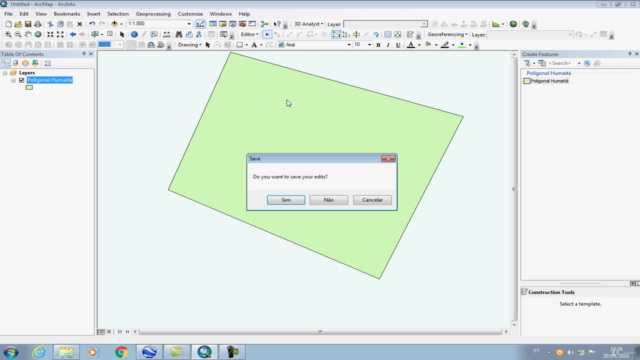Open the Georeferencing Layer combo box
The width and height of the screenshot is (640, 360).
tap(530, 35)
